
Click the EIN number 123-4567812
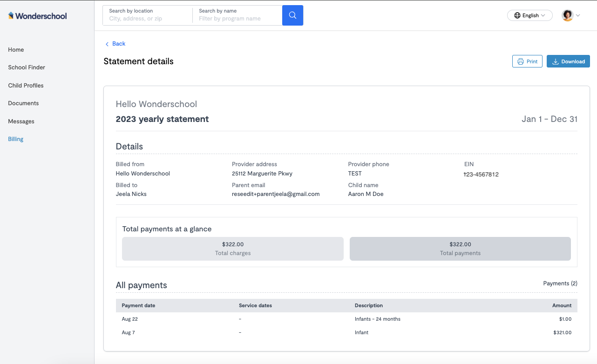click(x=482, y=175)
